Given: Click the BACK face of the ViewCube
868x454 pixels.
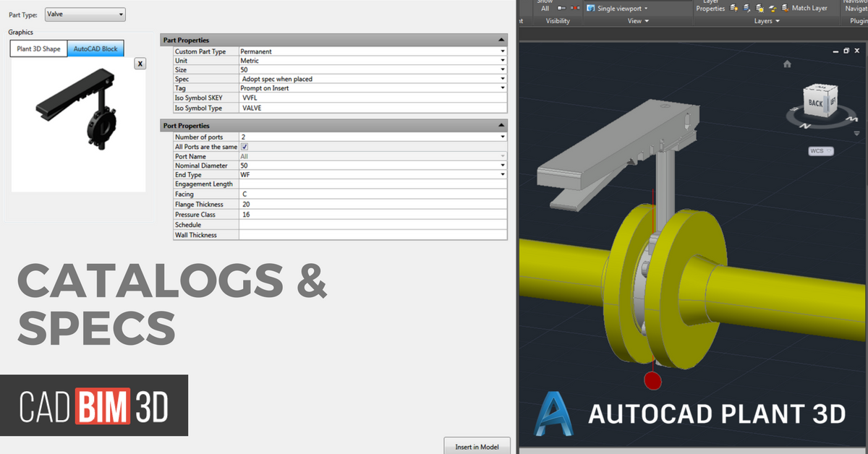Looking at the screenshot, I should [x=816, y=103].
